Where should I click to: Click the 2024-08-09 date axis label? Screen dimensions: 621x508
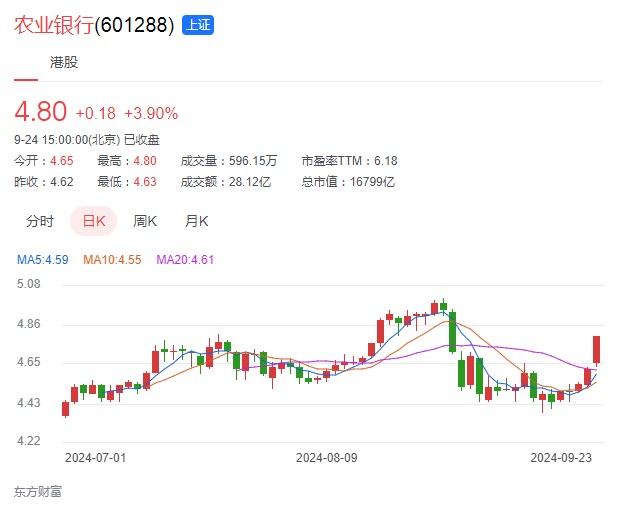pos(327,458)
